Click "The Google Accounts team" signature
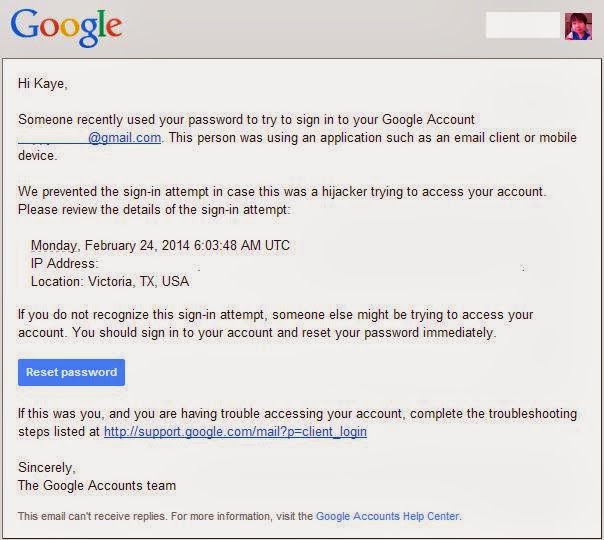Screen dimensions: 604x540 coord(97,485)
